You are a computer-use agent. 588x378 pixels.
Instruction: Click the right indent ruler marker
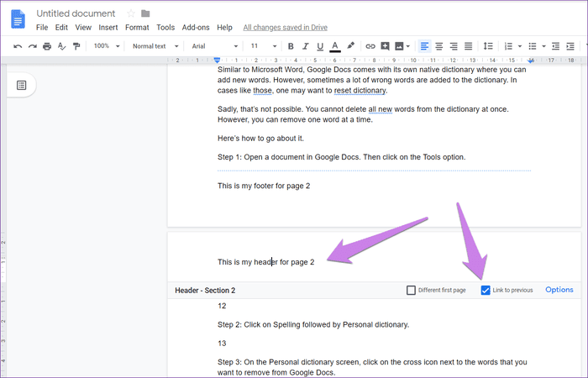click(531, 60)
